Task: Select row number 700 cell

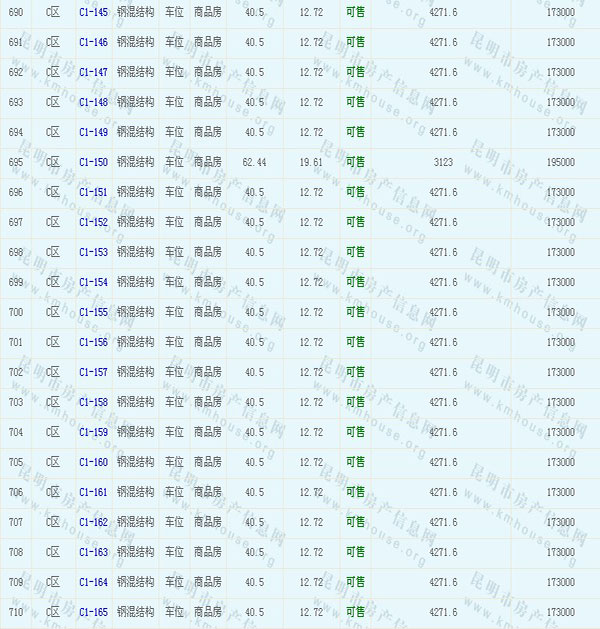Action: point(15,313)
